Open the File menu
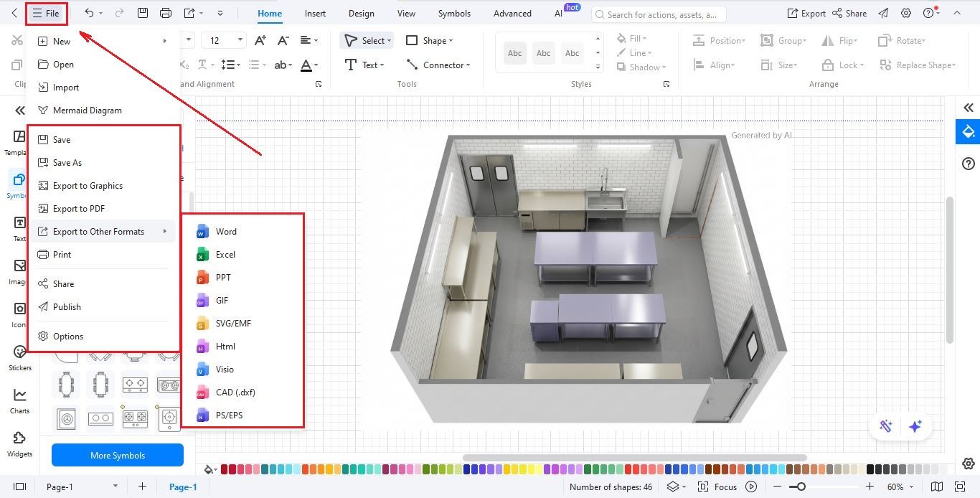 point(46,14)
